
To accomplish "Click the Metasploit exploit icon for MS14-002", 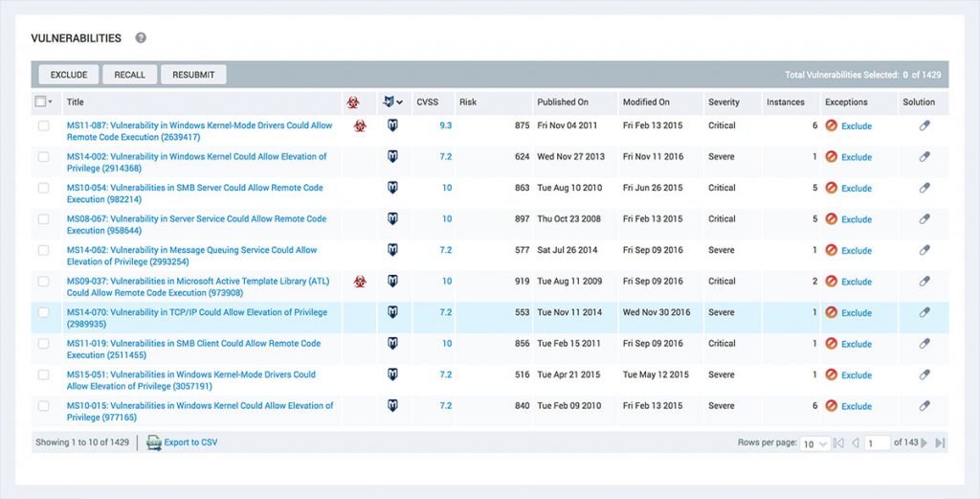I will point(392,157).
